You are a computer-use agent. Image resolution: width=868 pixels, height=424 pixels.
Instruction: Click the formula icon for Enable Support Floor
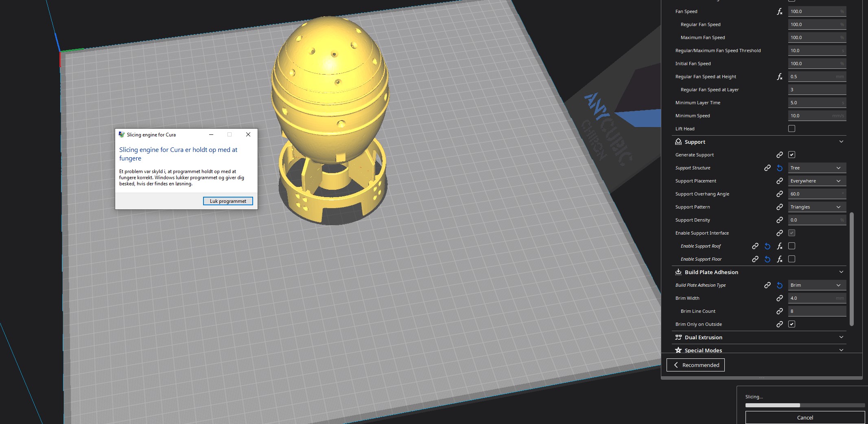pyautogui.click(x=779, y=259)
